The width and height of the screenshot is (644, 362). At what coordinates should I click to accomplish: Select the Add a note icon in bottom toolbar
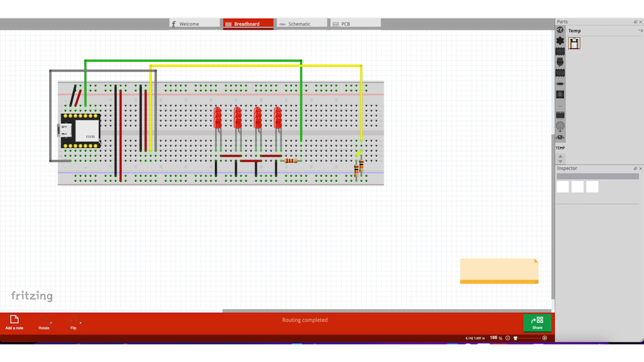pos(14,319)
